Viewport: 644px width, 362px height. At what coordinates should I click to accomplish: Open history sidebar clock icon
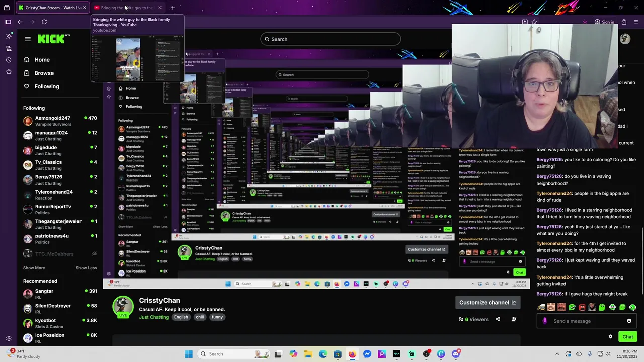coord(9,60)
